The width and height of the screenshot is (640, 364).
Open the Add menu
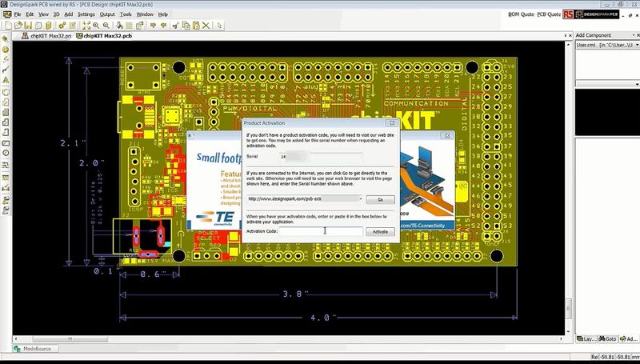click(x=69, y=14)
